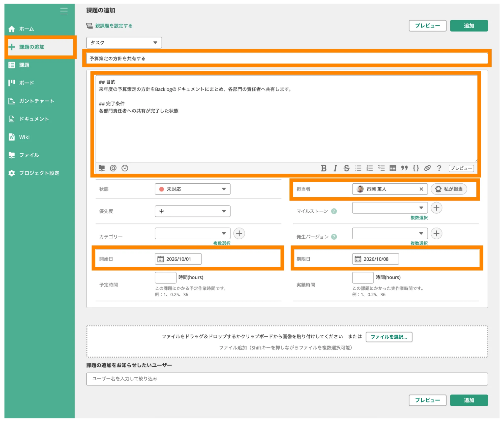Screen dimensions: 504x422
Task: Insert a code block with braces icon
Action: point(416,168)
